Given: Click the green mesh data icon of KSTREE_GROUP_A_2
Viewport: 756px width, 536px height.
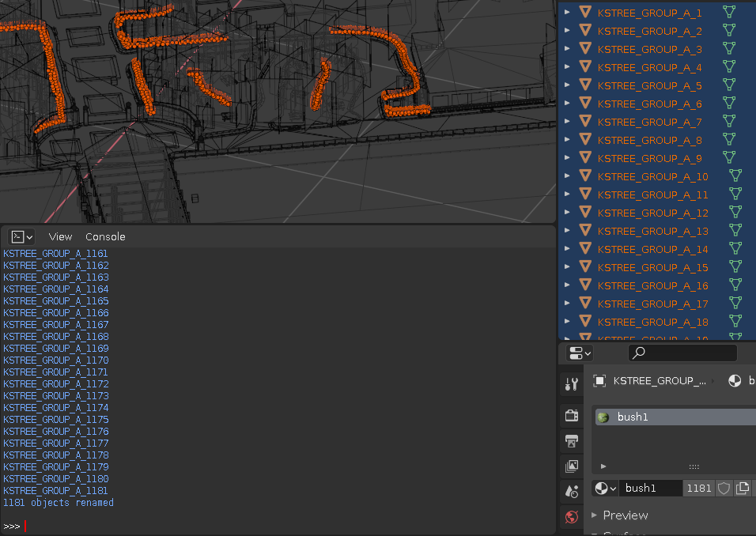Looking at the screenshot, I should point(729,30).
